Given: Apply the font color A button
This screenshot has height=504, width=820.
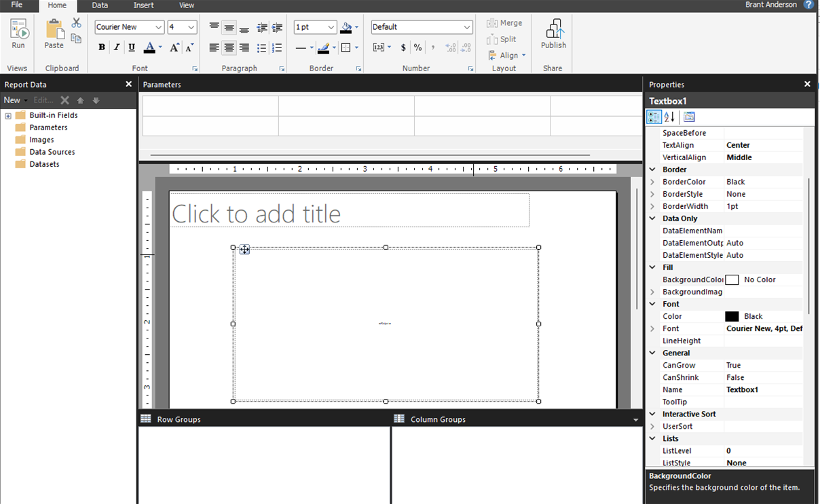Looking at the screenshot, I should (149, 47).
